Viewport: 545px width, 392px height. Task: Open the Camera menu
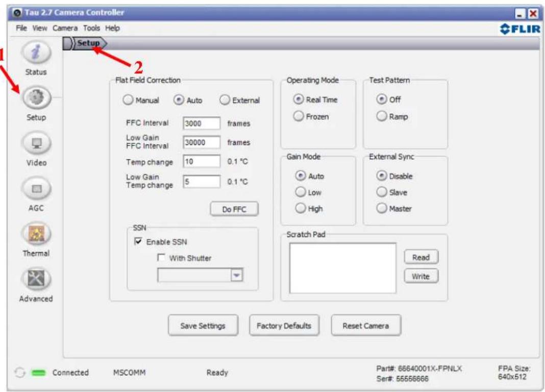(65, 28)
